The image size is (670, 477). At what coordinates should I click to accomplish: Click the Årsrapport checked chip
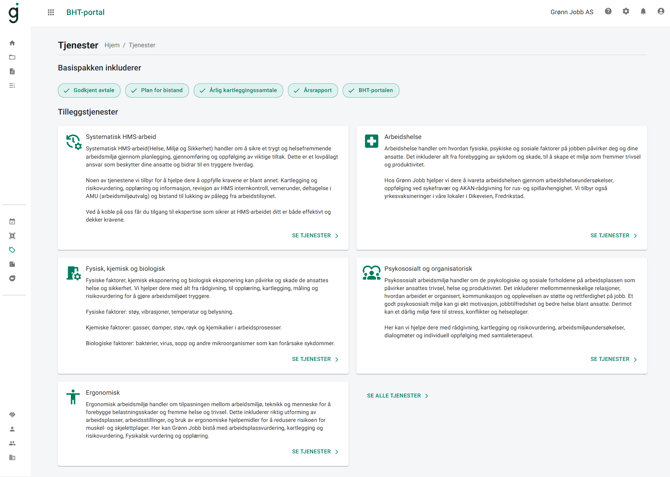point(313,91)
